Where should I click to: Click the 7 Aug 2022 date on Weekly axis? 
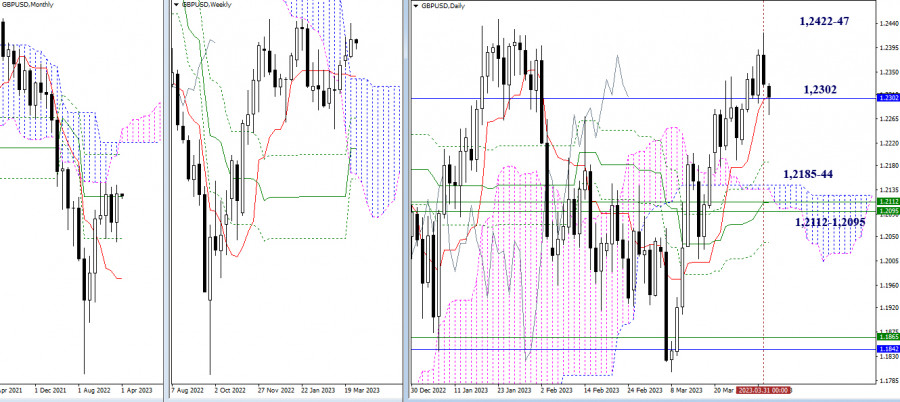point(189,389)
